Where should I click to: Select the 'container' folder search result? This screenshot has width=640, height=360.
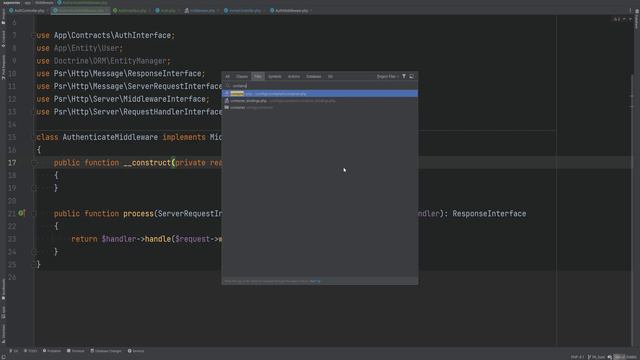(x=320, y=108)
